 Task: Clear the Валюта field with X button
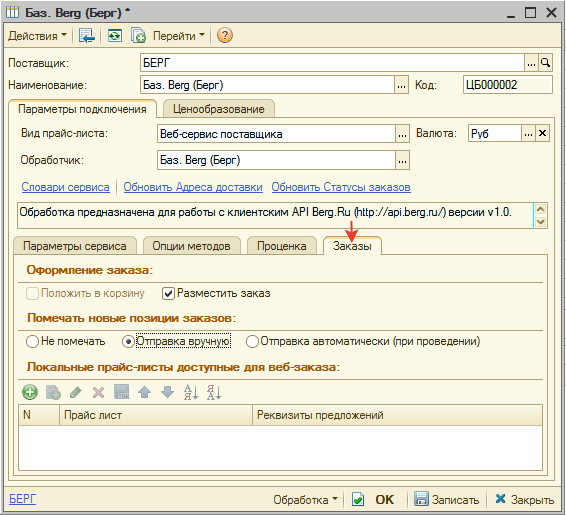pos(542,134)
